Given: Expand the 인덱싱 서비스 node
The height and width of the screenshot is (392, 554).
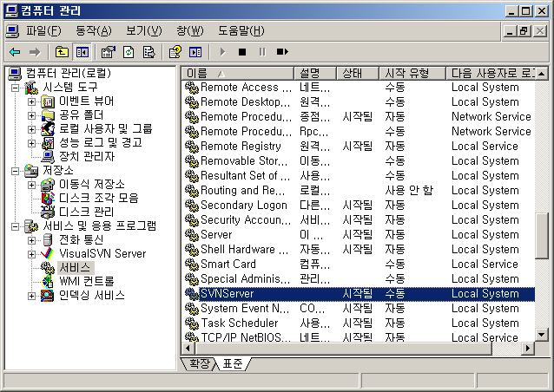Looking at the screenshot, I should tap(31, 296).
